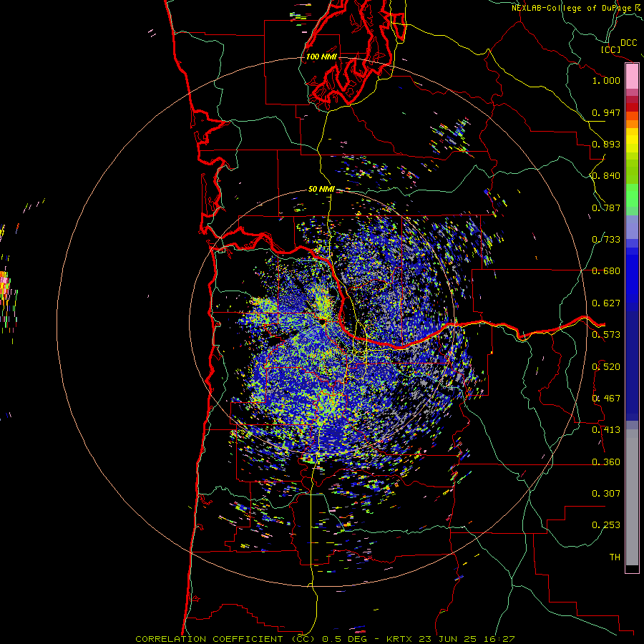The height and width of the screenshot is (644, 644).
Task: Click the 0.360 scale value
Action: (606, 462)
